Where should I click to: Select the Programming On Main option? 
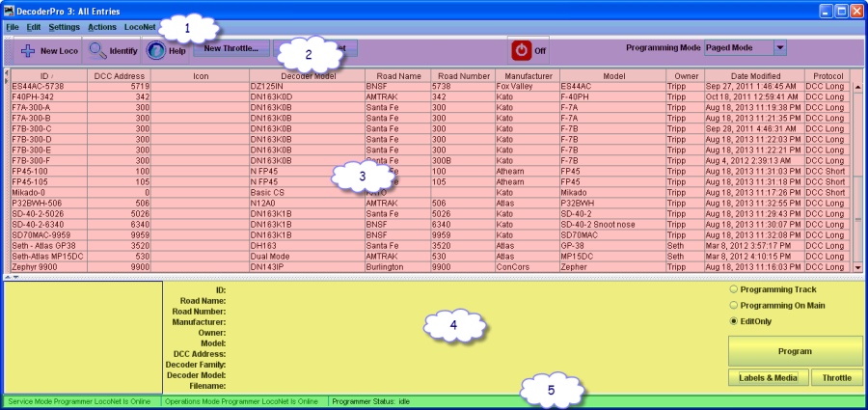pyautogui.click(x=734, y=304)
